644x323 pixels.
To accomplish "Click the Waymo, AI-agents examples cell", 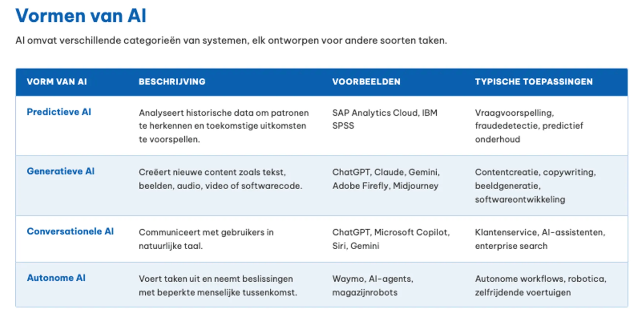I will (373, 286).
